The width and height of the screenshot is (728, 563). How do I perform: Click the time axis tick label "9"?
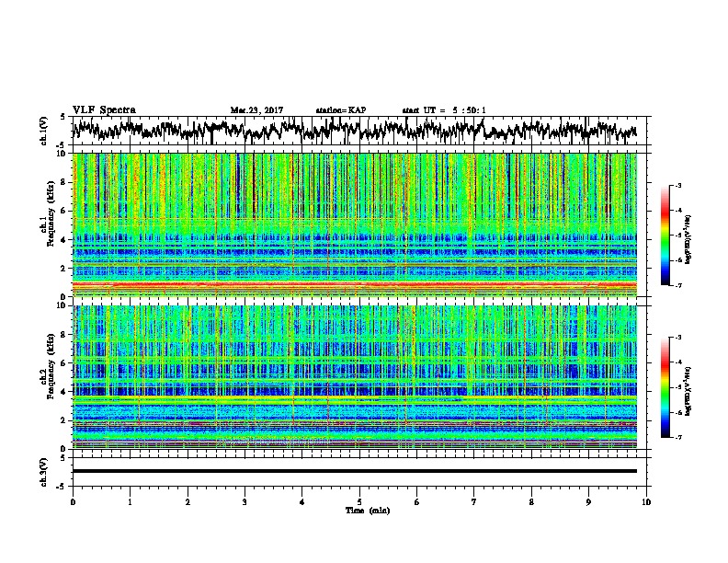(588, 502)
